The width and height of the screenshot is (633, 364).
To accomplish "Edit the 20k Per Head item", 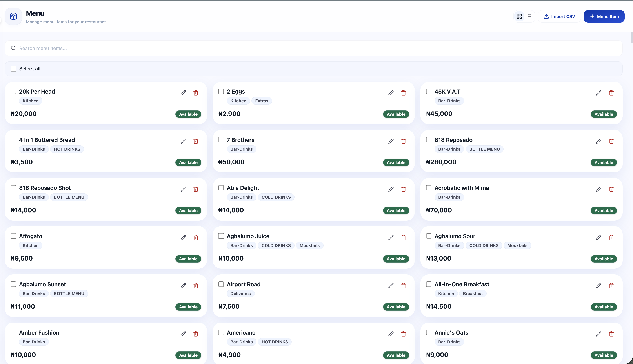I will (x=183, y=93).
